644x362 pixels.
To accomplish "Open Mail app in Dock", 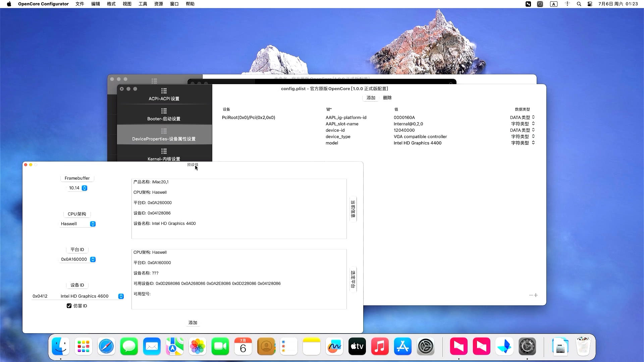I will tap(152, 346).
